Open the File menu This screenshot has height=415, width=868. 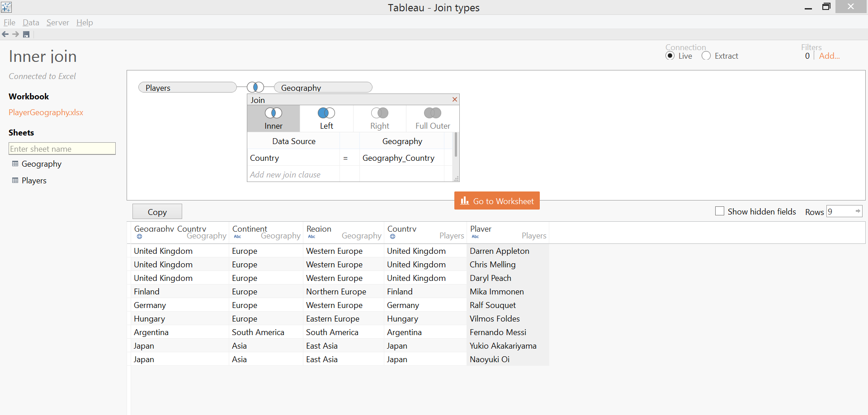click(9, 23)
